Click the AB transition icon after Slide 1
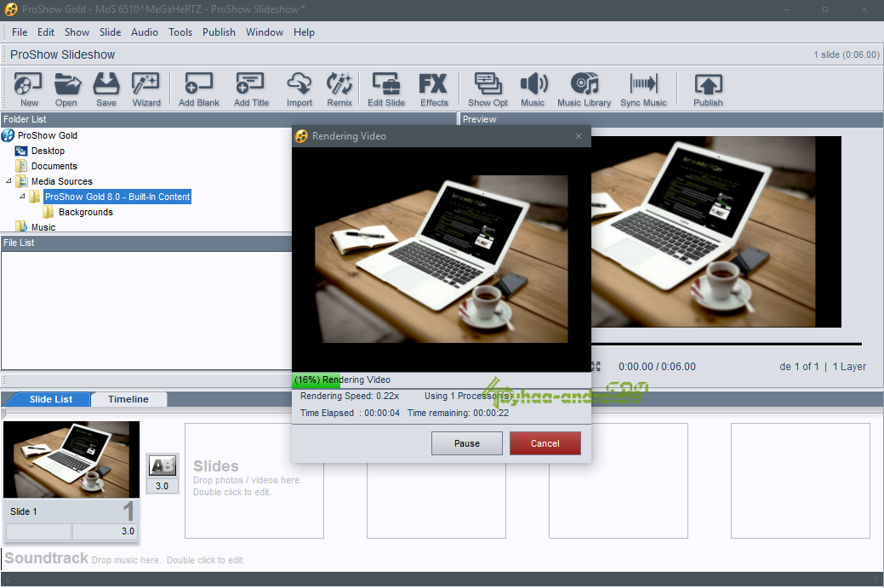 tap(163, 465)
